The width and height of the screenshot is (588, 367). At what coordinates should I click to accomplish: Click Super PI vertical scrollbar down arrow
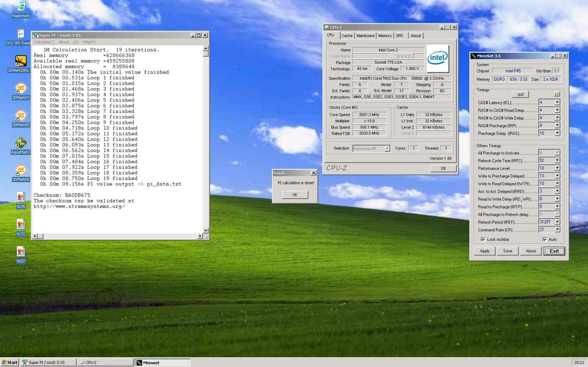206,230
